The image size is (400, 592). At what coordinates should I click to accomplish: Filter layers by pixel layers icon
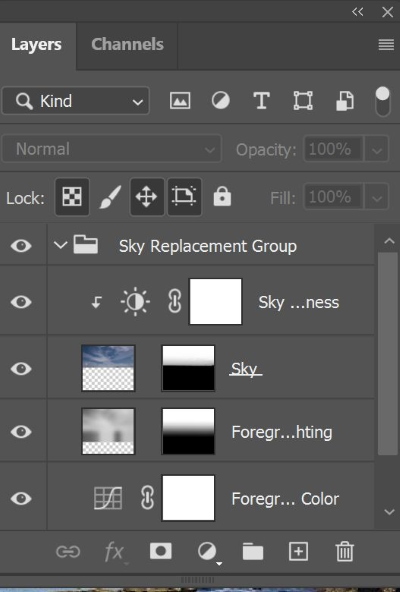tap(180, 101)
